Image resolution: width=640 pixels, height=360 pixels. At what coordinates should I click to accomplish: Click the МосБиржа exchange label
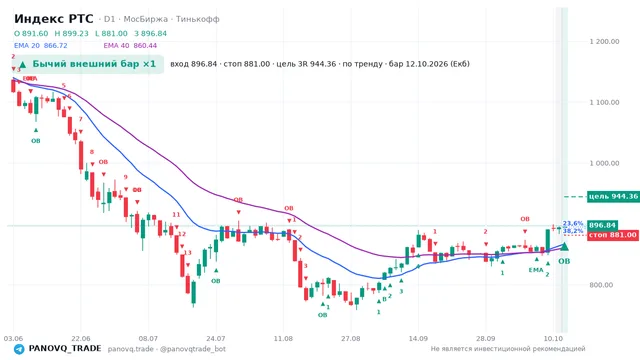(x=146, y=19)
